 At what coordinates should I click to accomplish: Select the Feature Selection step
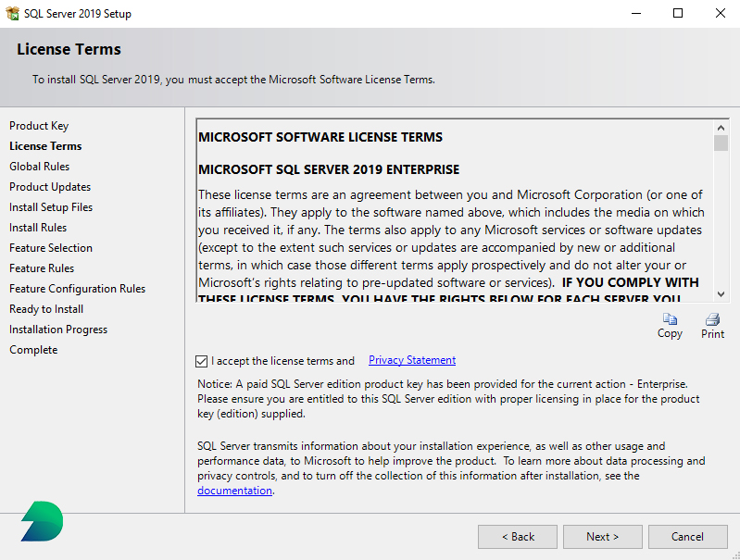pos(51,248)
